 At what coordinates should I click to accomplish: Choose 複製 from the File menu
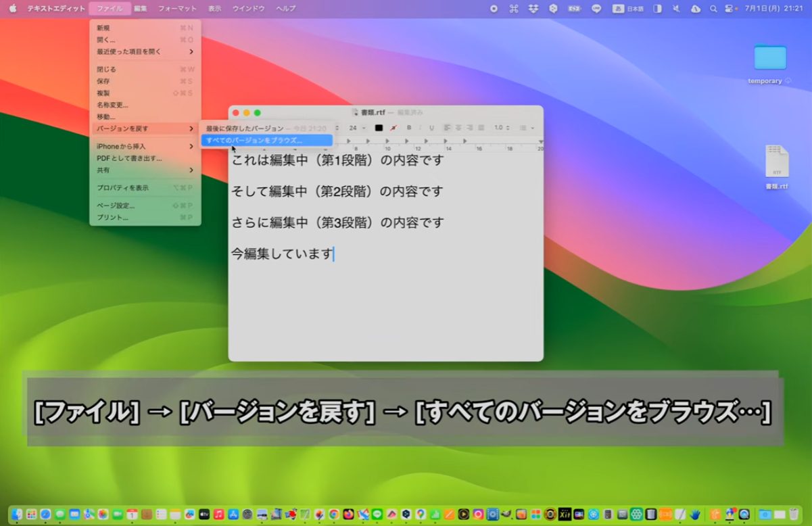(145, 93)
